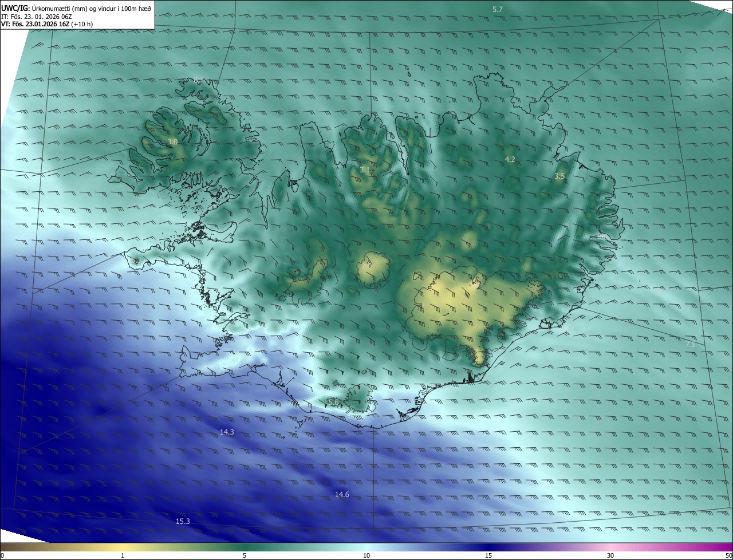Click the 3.1 value on the northern peninsula
Viewport: 733px width, 560px height.
coord(365,169)
